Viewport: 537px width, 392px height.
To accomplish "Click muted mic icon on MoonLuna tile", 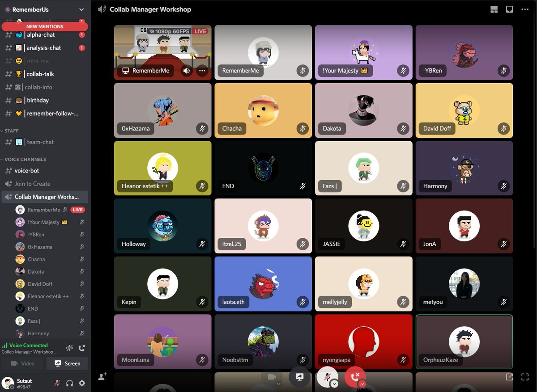I will point(202,359).
